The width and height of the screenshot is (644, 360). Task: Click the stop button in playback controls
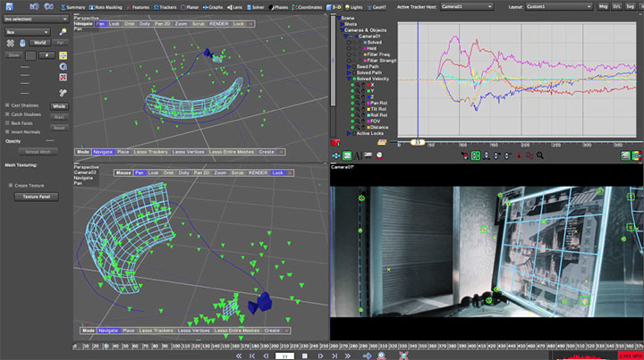[x=305, y=356]
